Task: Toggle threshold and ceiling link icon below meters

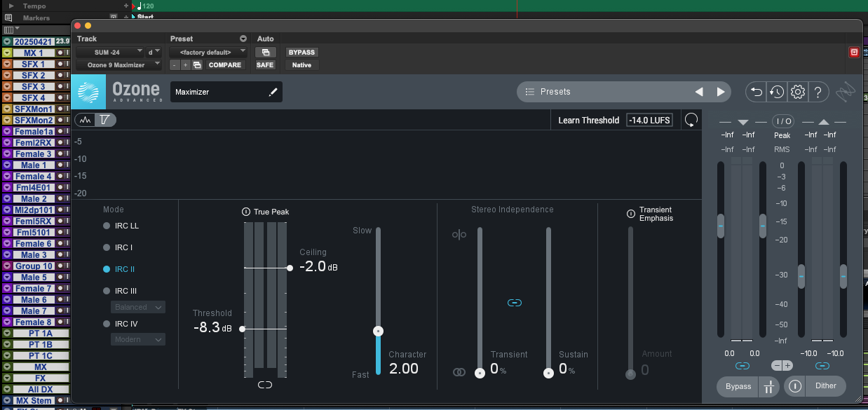Action: coord(265,384)
